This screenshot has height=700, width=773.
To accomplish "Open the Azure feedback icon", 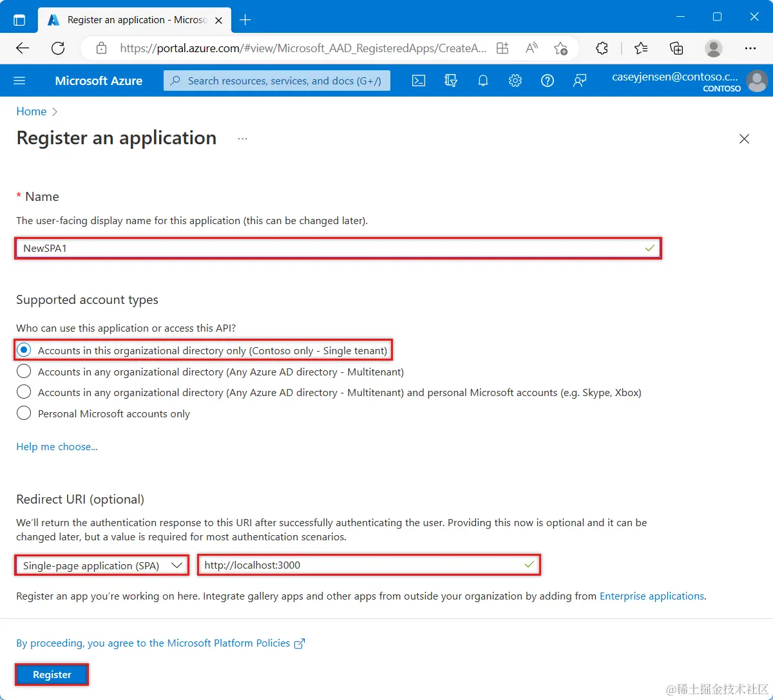I will (x=580, y=80).
